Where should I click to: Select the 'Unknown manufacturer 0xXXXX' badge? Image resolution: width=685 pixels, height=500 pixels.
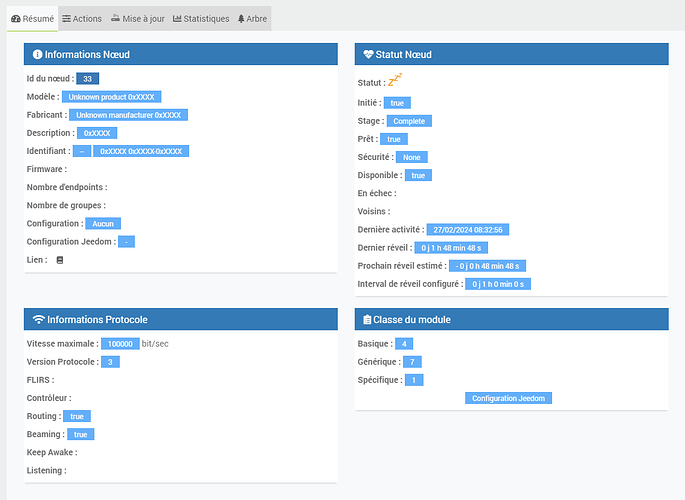pos(128,115)
